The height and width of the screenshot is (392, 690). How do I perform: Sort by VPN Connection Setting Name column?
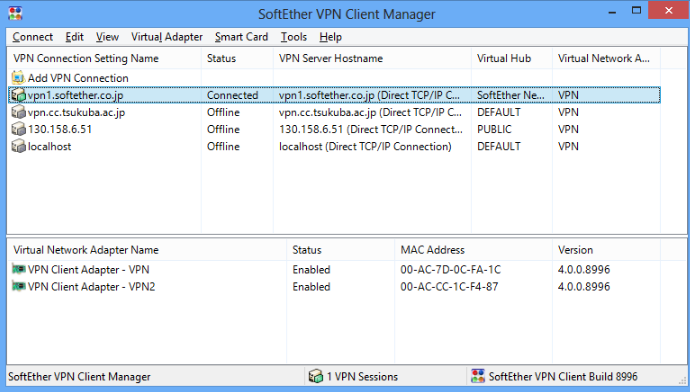(104, 59)
